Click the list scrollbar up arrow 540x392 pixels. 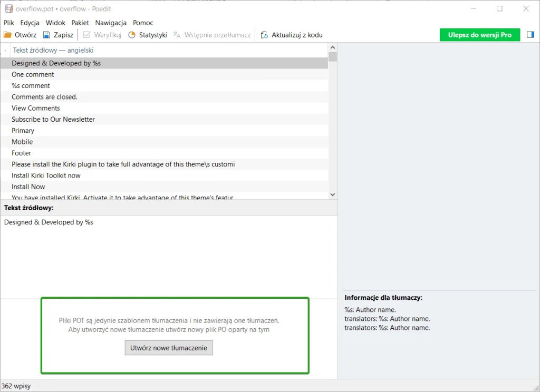pos(333,47)
